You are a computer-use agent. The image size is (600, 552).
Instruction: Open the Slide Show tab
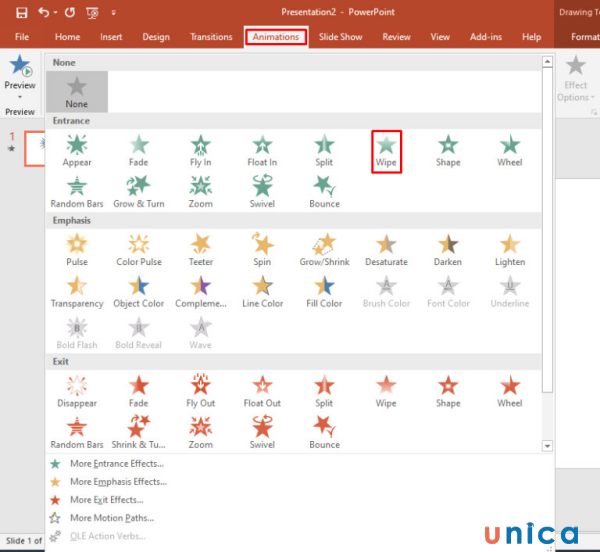pos(341,37)
